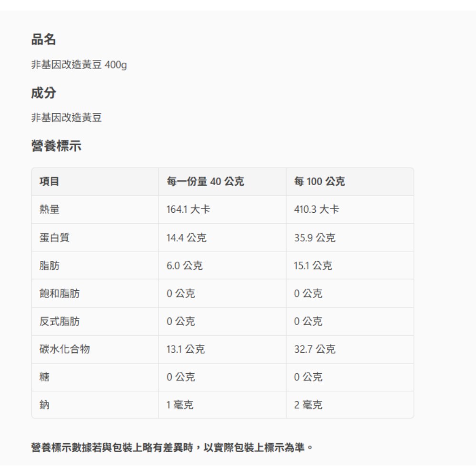The image size is (476, 476).
Task: Click the bold disclaimer note below table
Action: 172,448
